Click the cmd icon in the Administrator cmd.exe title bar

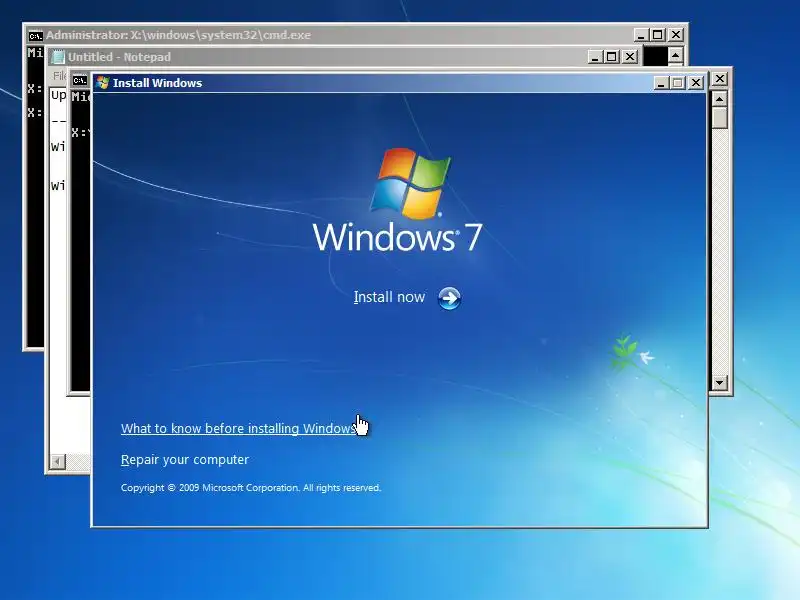[35, 35]
